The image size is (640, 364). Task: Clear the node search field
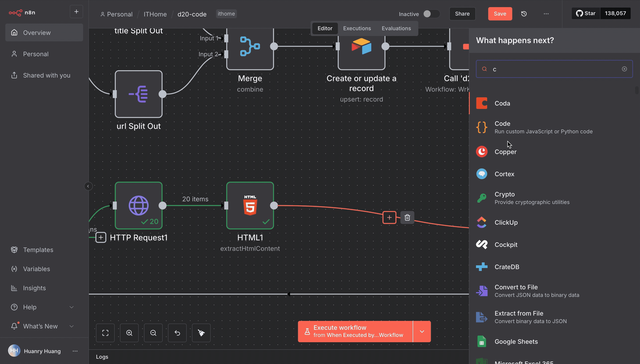pyautogui.click(x=624, y=69)
